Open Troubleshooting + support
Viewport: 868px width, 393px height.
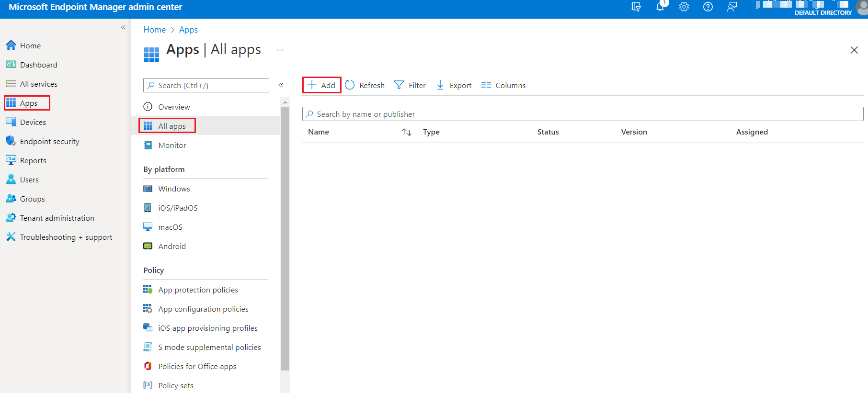pyautogui.click(x=59, y=237)
